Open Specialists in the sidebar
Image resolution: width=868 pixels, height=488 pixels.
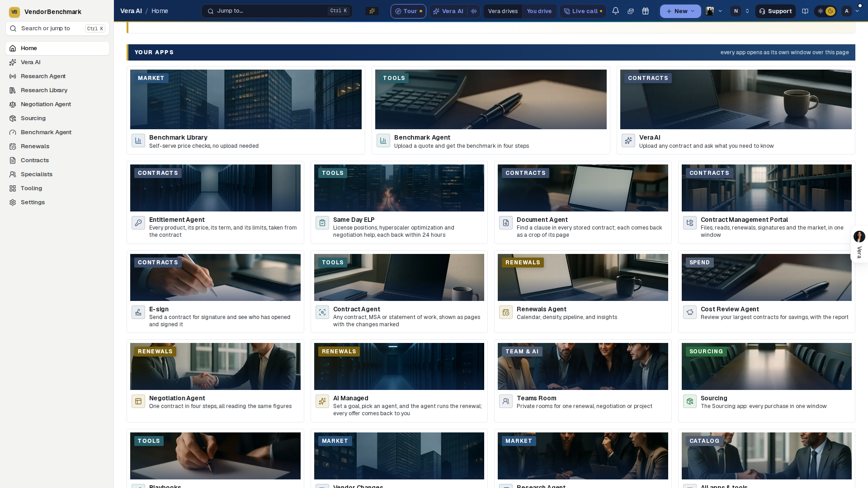point(57,174)
